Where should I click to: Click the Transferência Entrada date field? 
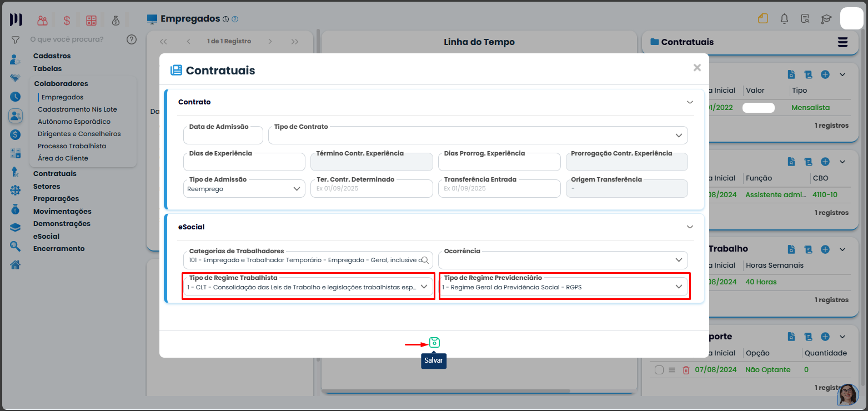coord(499,188)
